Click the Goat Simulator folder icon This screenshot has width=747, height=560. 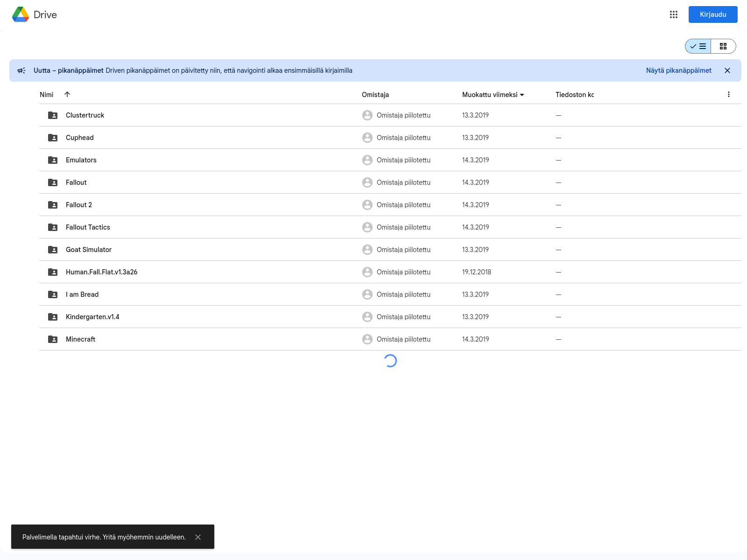pos(53,250)
